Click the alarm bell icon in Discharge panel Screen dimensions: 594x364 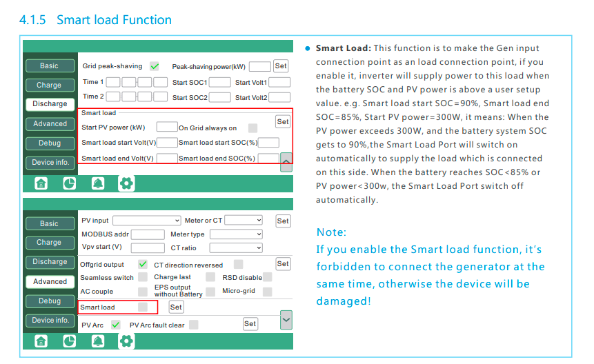[98, 183]
